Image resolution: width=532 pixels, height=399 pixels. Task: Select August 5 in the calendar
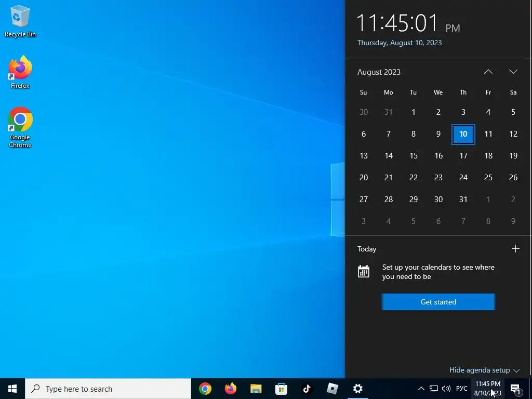tap(513, 112)
